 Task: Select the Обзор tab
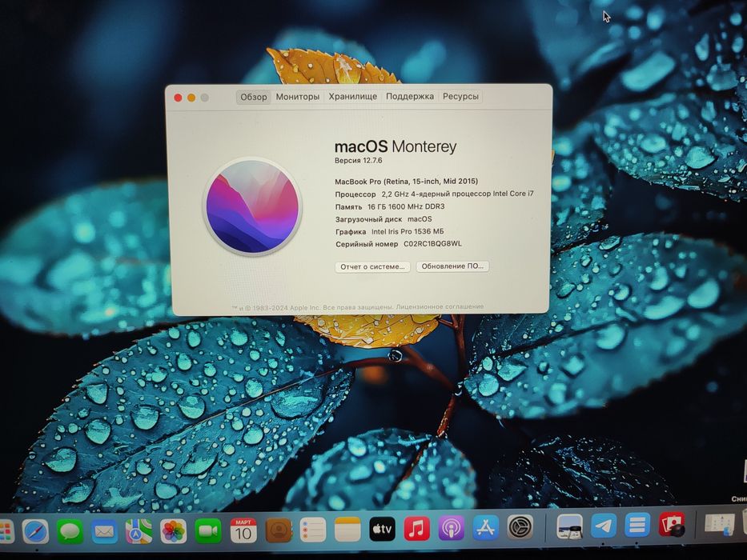click(x=254, y=97)
